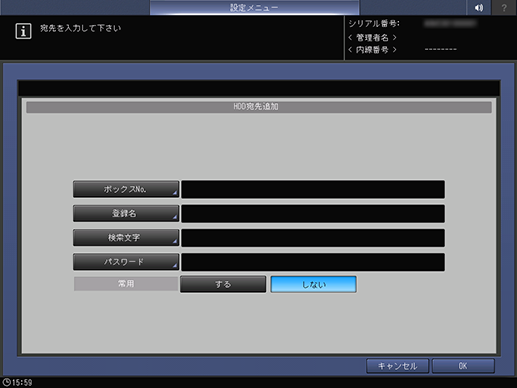The image size is (517, 388).
Task: Click the HDD宛先追加 title bar
Action: tap(259, 107)
